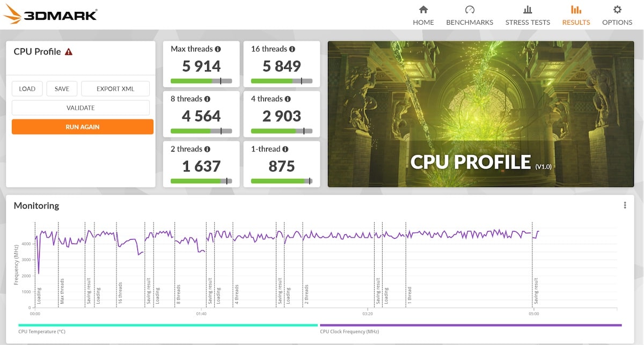Click the Home house icon
Screen dimensions: 644x345
(x=423, y=10)
